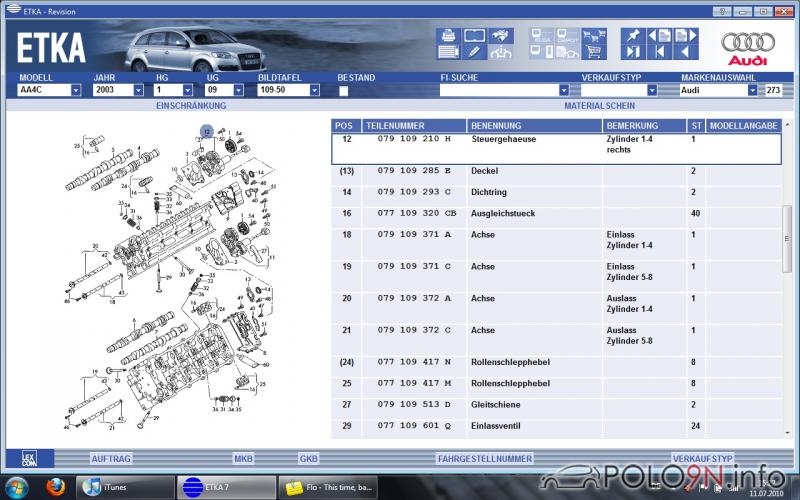Sort by the POS column header

(346, 126)
